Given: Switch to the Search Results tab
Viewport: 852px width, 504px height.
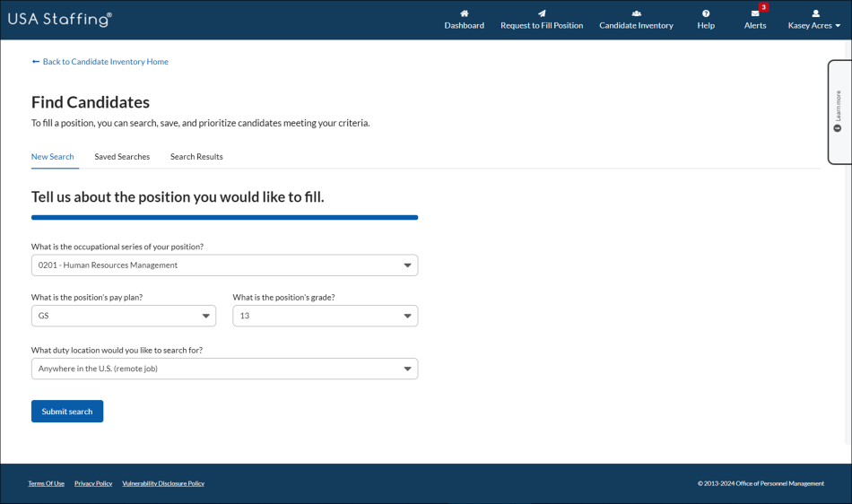Looking at the screenshot, I should pos(196,156).
